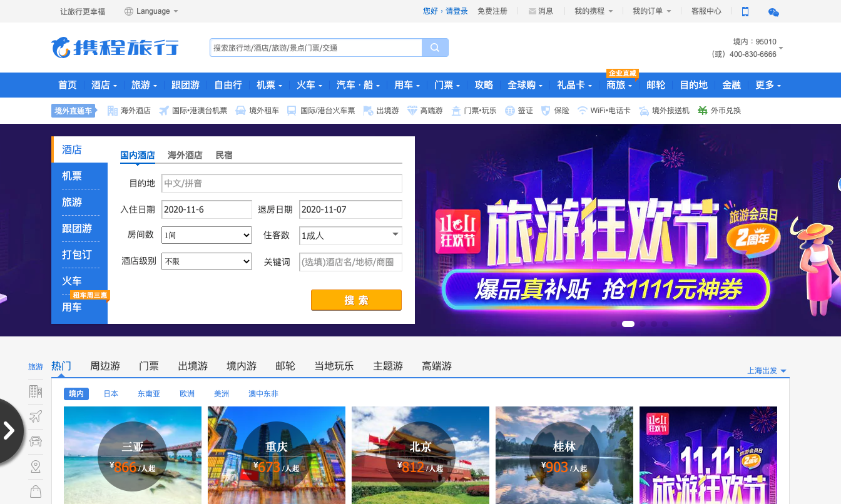Expand 更多 in main navigation
This screenshot has width=841, height=504.
(x=768, y=85)
